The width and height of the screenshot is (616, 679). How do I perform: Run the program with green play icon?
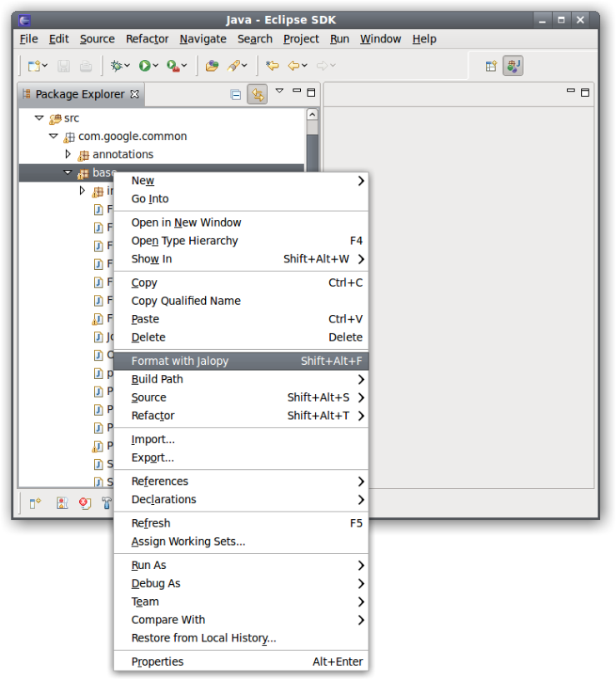pos(145,66)
